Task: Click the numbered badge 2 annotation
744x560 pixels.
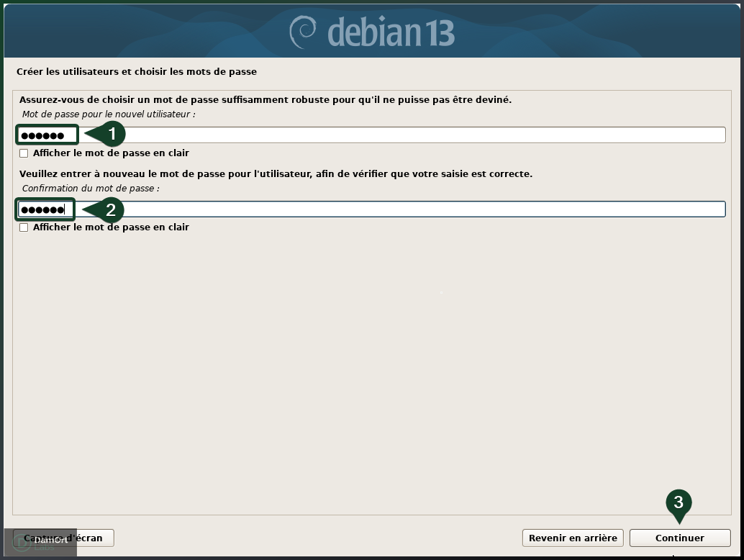Action: 113,208
